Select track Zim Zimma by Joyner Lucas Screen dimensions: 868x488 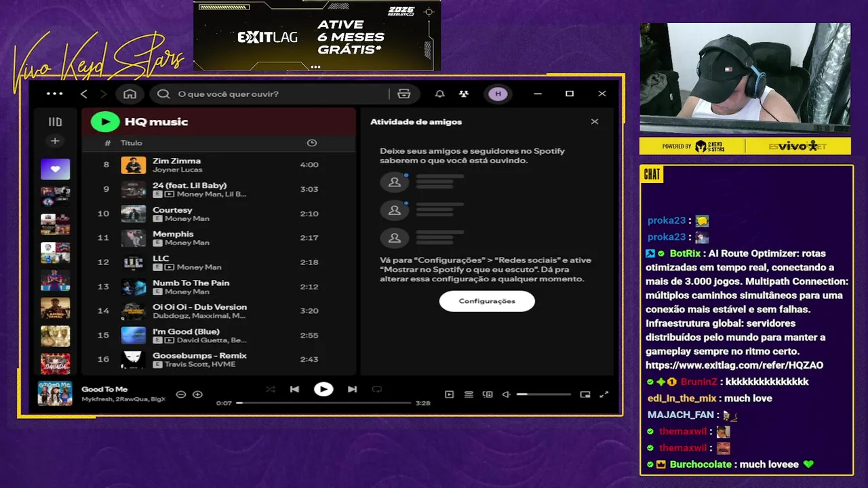(218, 165)
